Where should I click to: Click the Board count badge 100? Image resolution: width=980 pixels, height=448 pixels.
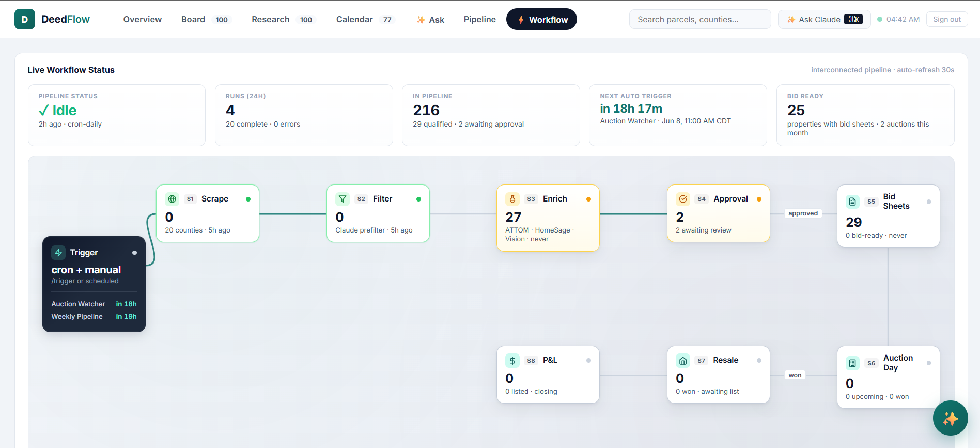[x=222, y=20]
